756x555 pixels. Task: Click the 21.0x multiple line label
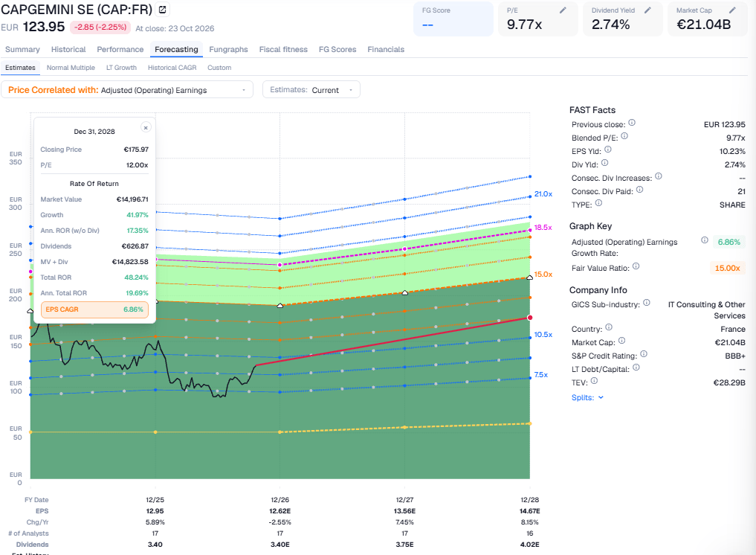tap(543, 194)
